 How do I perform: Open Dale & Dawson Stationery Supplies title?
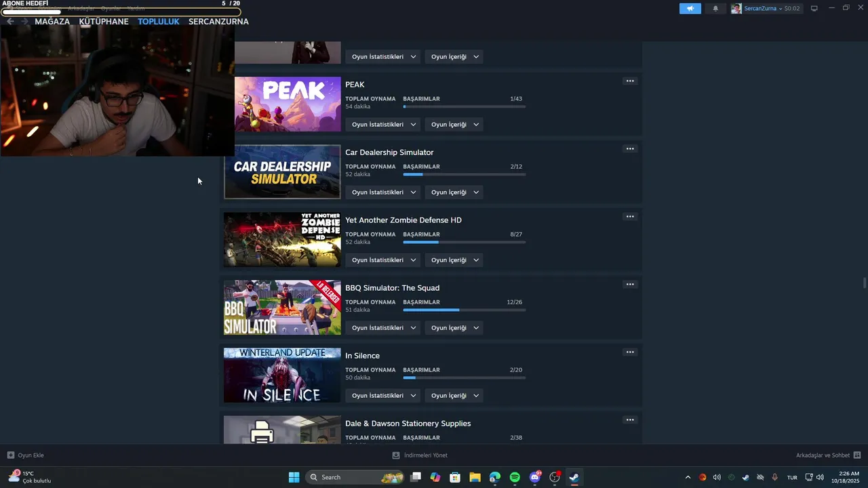[408, 424]
